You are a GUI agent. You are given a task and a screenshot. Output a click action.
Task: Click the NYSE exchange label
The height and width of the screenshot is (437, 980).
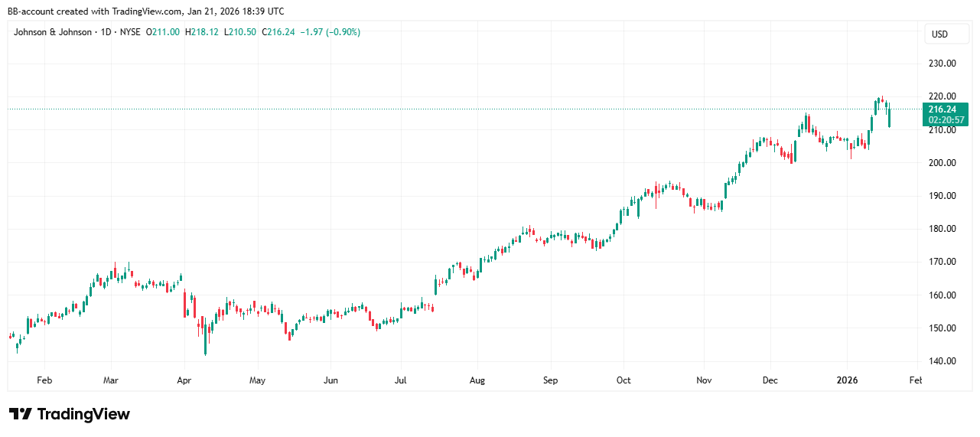point(130,32)
